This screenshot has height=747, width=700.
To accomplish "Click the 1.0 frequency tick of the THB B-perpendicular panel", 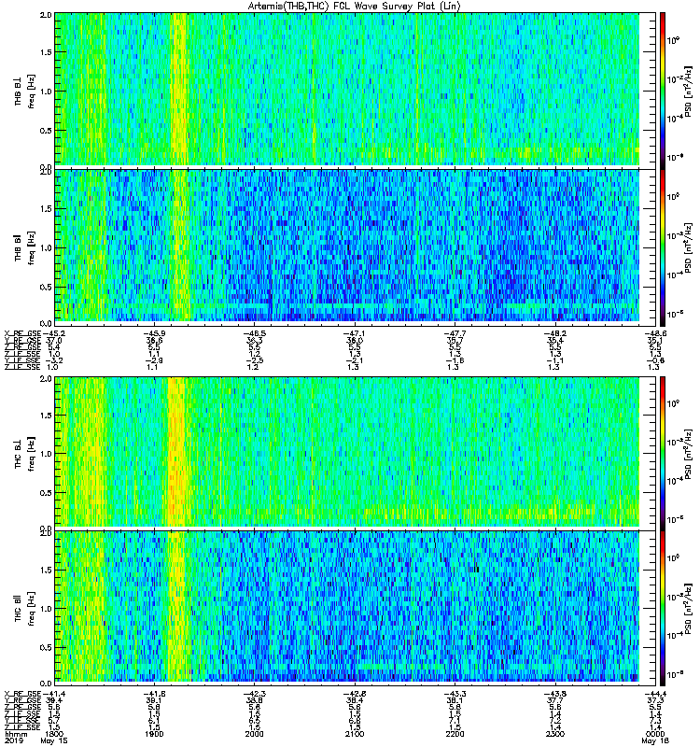I will pos(46,91).
